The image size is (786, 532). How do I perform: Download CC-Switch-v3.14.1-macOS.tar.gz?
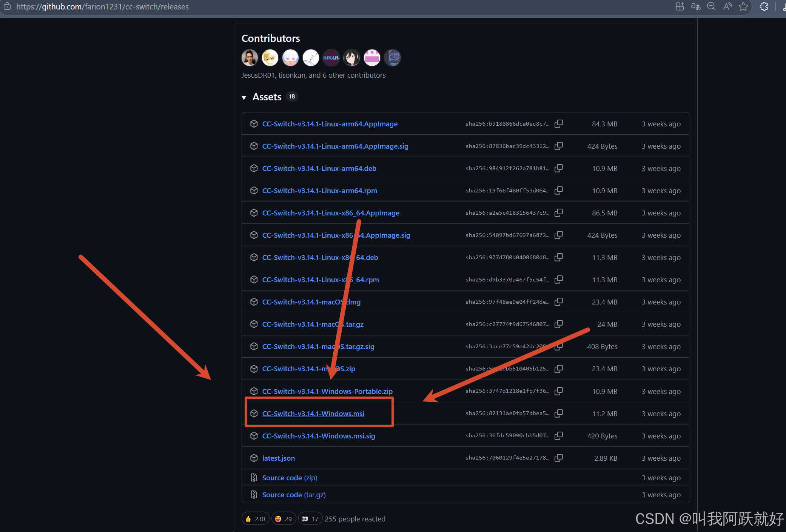pyautogui.click(x=313, y=324)
